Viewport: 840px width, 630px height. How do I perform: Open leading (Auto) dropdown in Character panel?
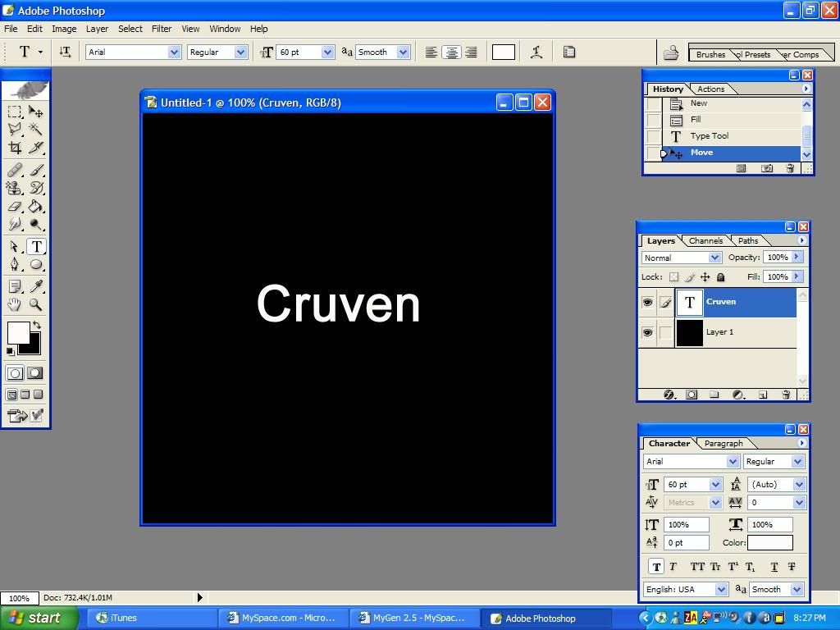799,485
